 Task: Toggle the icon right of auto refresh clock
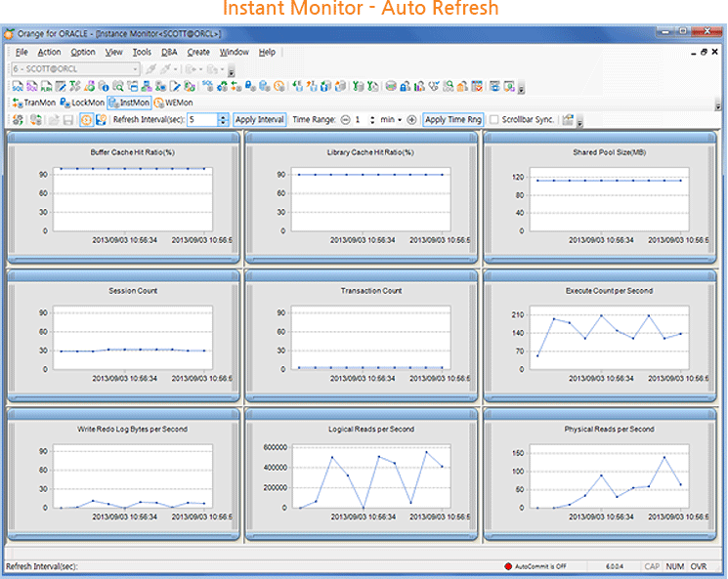click(101, 120)
